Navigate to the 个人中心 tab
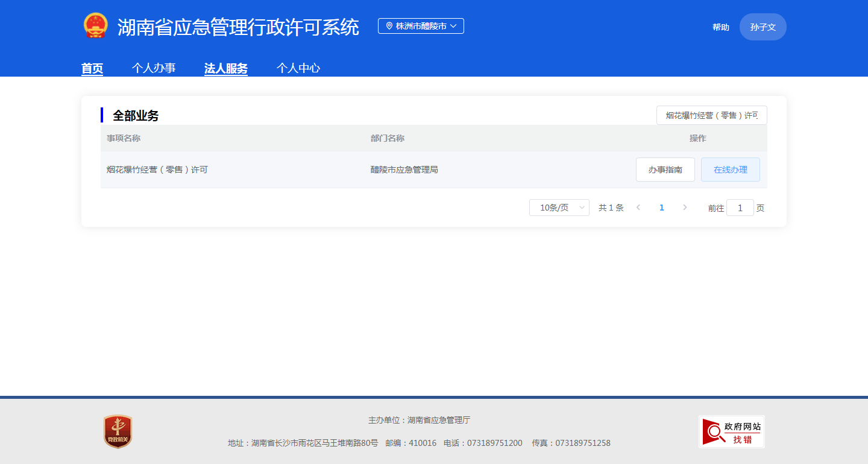 click(298, 68)
